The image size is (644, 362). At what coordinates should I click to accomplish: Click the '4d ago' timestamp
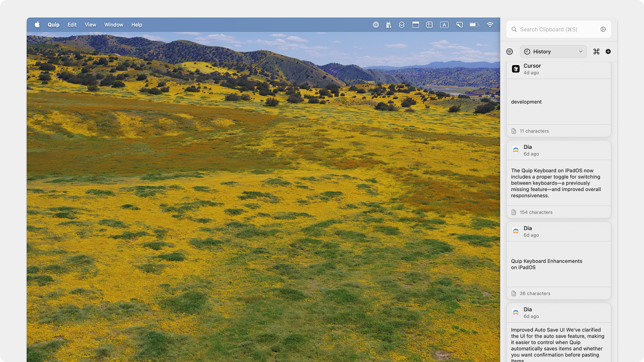(531, 72)
